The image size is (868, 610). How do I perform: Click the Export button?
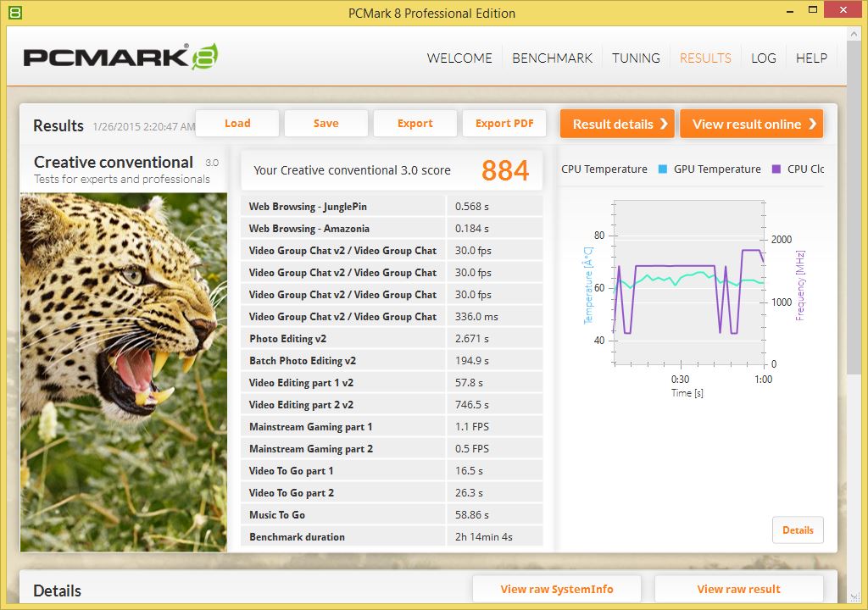point(415,124)
